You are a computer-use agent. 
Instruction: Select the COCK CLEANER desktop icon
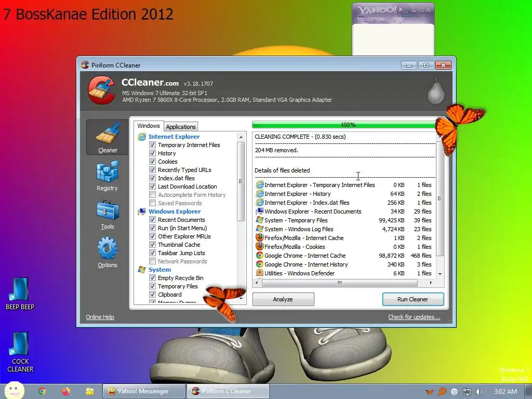20,352
